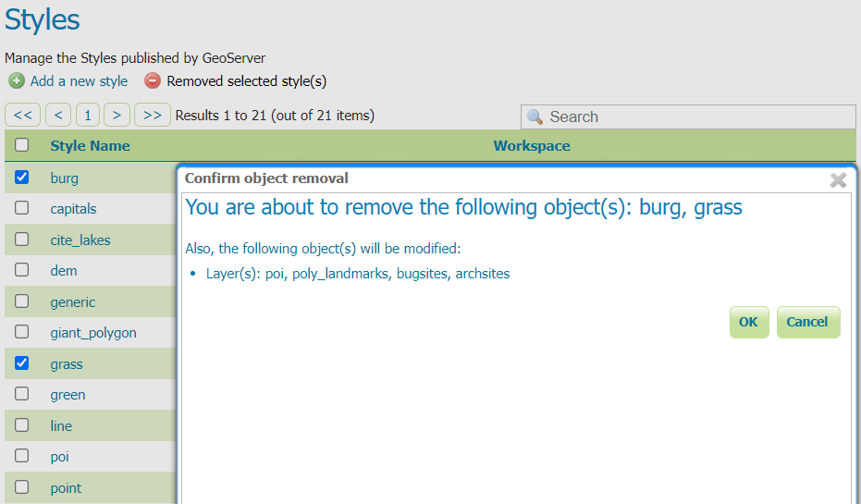Viewport: 861px width, 504px height.
Task: Open the giant_polygon style link
Action: pyautogui.click(x=93, y=333)
